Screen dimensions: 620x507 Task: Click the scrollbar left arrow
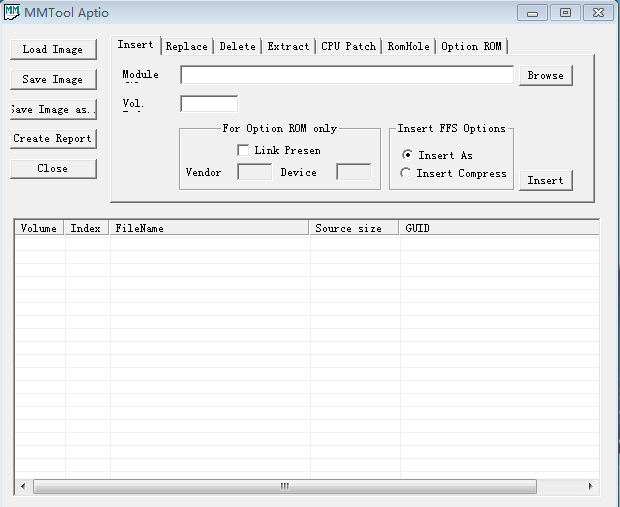[23, 486]
